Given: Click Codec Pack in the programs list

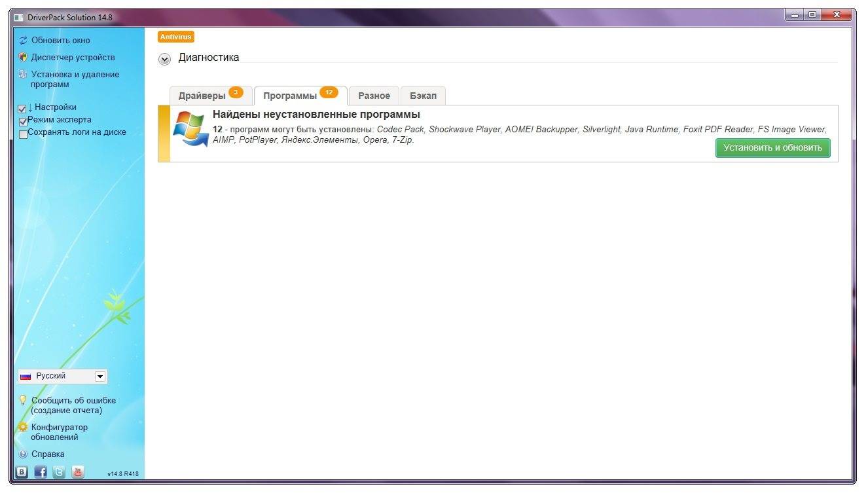Looking at the screenshot, I should [x=401, y=130].
